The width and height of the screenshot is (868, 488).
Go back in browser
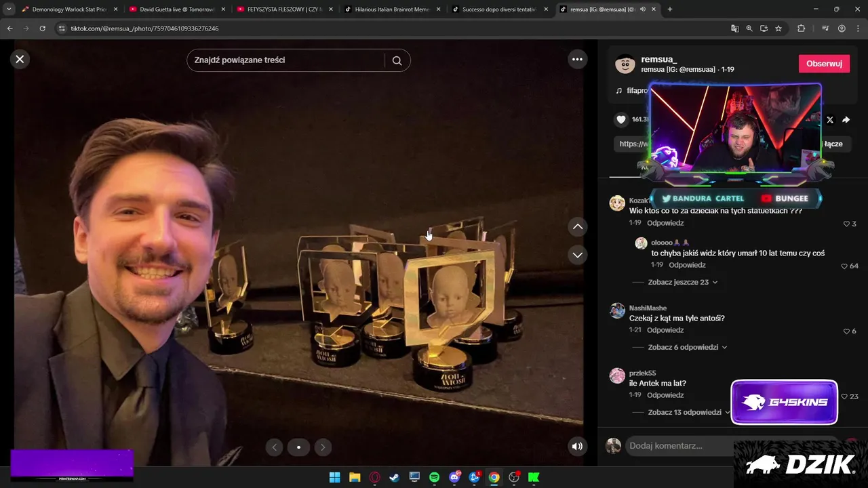[x=9, y=28]
